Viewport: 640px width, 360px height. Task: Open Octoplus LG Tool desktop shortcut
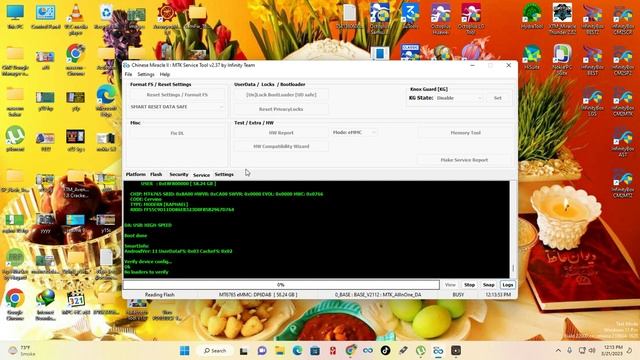[471, 18]
